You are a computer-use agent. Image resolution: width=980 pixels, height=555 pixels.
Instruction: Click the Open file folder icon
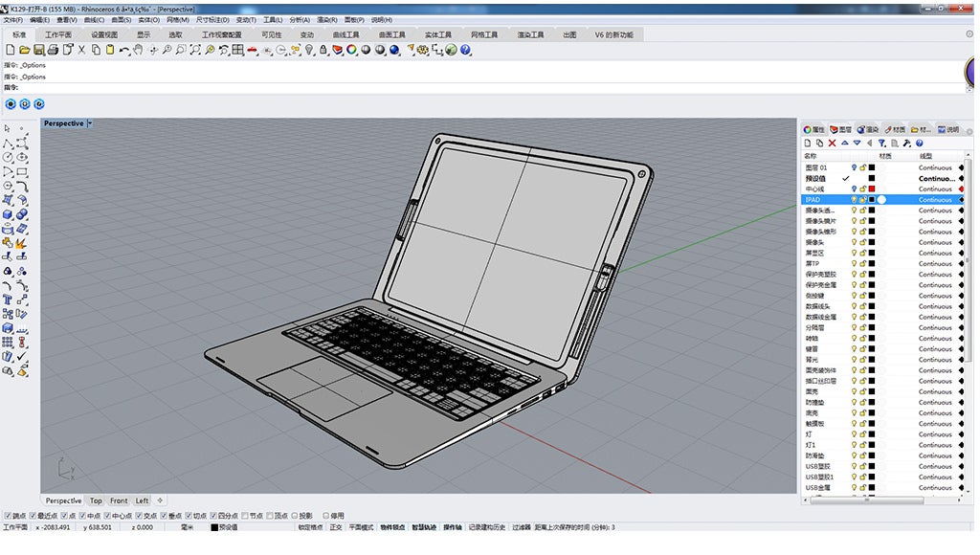25,50
